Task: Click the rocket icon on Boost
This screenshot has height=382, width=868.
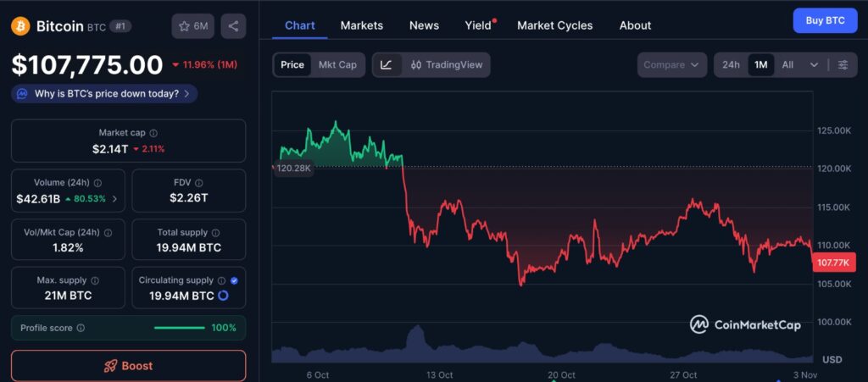Action: (x=111, y=366)
